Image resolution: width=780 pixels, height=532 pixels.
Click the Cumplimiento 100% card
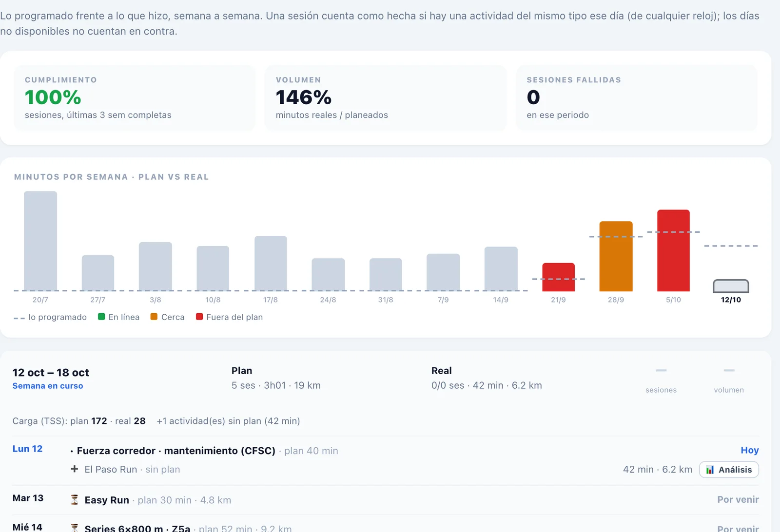[135, 98]
